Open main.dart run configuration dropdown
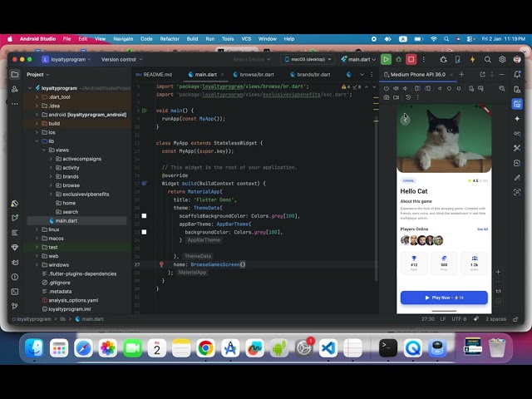The width and height of the screenshot is (532, 399). click(x=358, y=59)
